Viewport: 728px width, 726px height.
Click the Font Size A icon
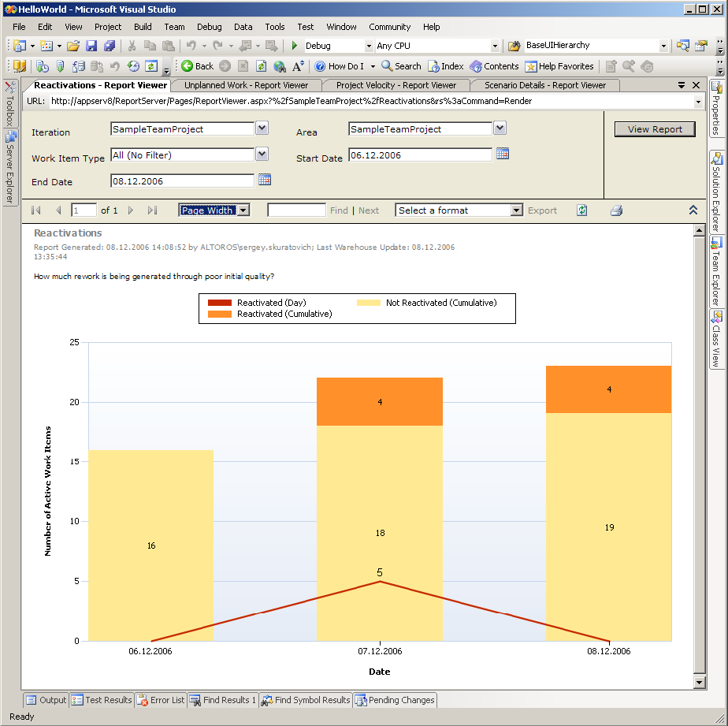pyautogui.click(x=298, y=66)
